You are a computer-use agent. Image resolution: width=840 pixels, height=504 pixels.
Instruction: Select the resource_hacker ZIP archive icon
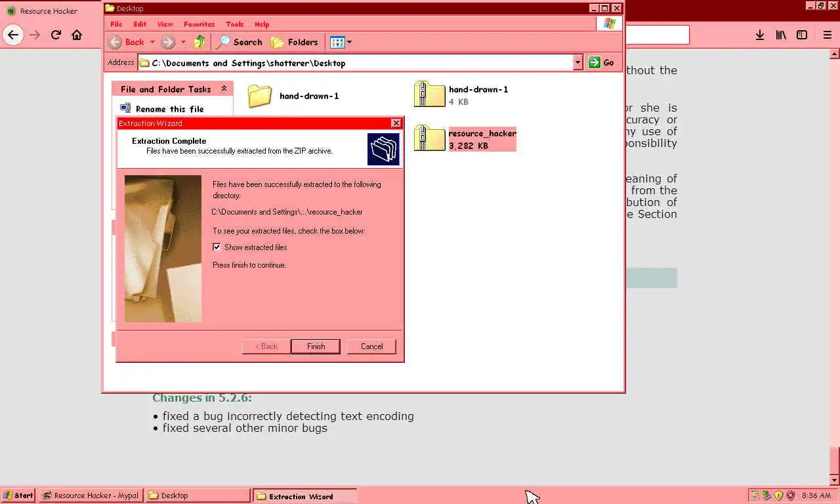[x=430, y=138]
